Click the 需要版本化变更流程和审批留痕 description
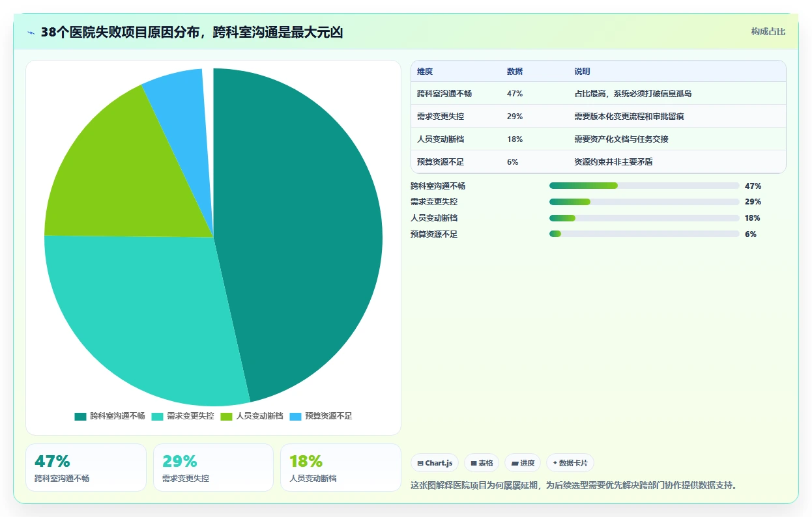The height and width of the screenshot is (517, 812). click(629, 117)
